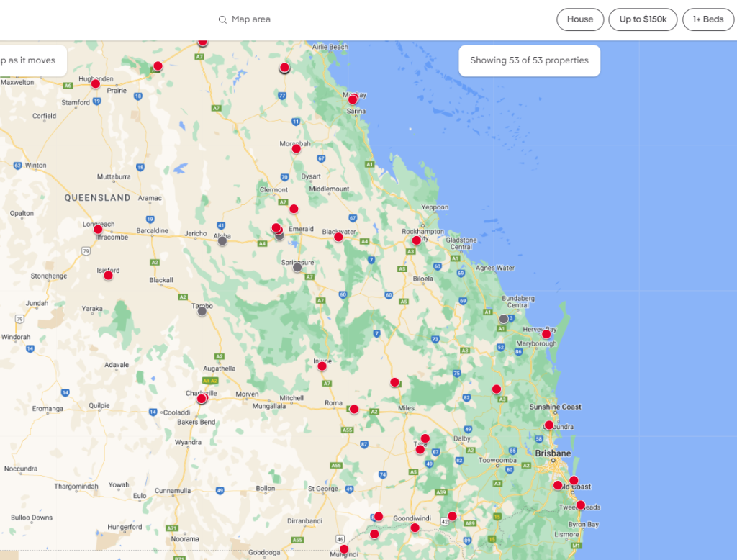Open the Up to $150k price filter
This screenshot has height=560, width=737.
tap(642, 19)
